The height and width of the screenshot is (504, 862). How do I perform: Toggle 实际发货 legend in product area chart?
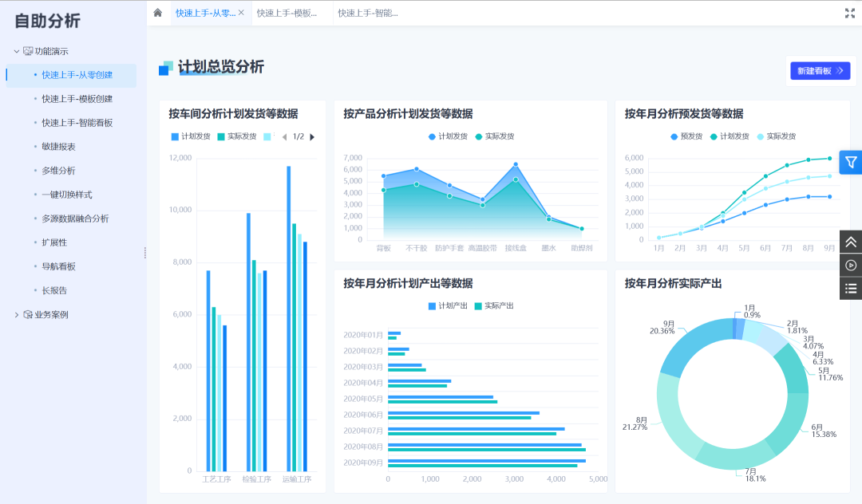pos(495,136)
